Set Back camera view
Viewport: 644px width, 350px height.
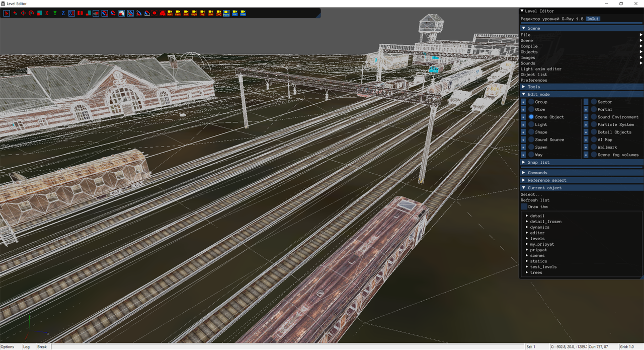tap(178, 13)
